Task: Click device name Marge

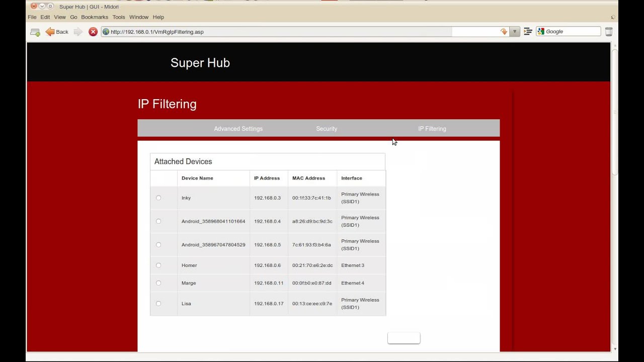Action: [189, 283]
